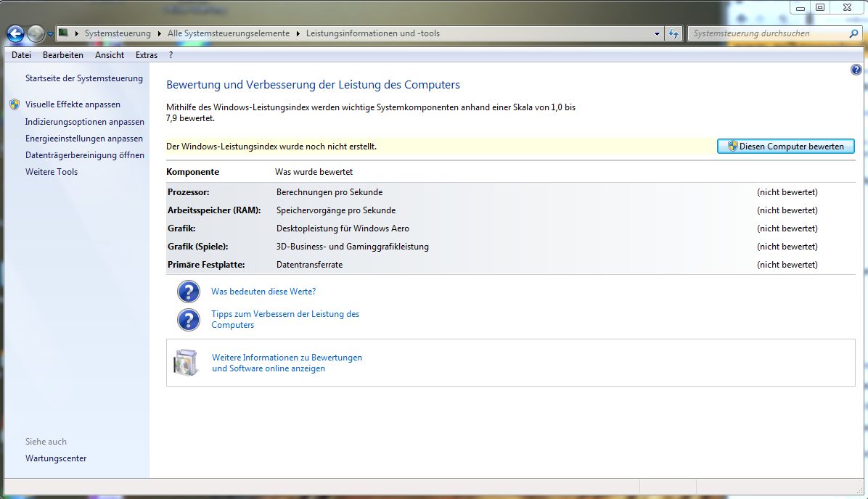This screenshot has width=868, height=499.
Task: Expand the chevron after Systemsteuerung
Action: pos(160,34)
